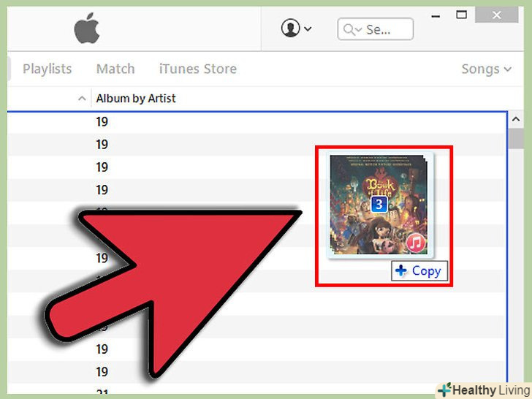Switch to the Playlists tab

(47, 69)
